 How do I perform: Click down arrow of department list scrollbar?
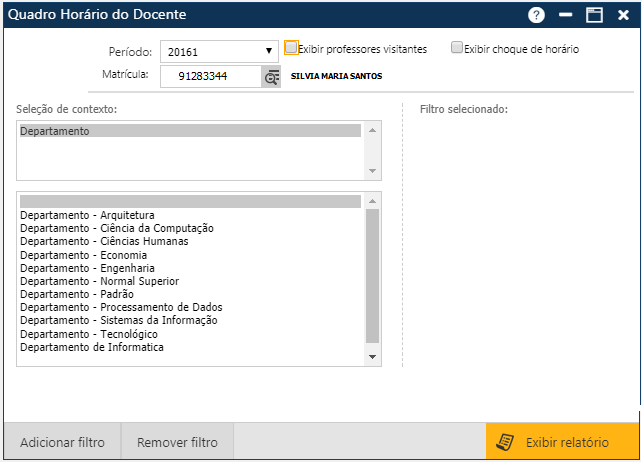click(x=372, y=357)
